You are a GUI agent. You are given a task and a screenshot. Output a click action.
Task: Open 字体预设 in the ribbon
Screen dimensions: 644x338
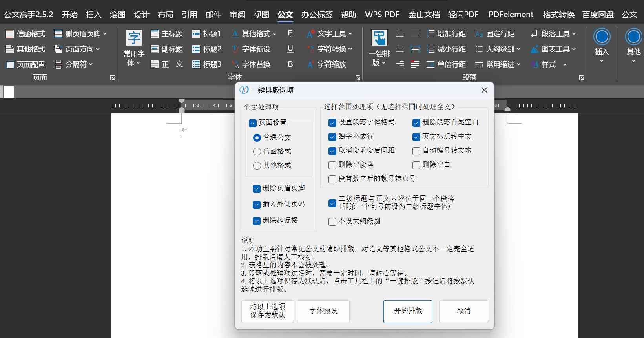[x=251, y=49]
